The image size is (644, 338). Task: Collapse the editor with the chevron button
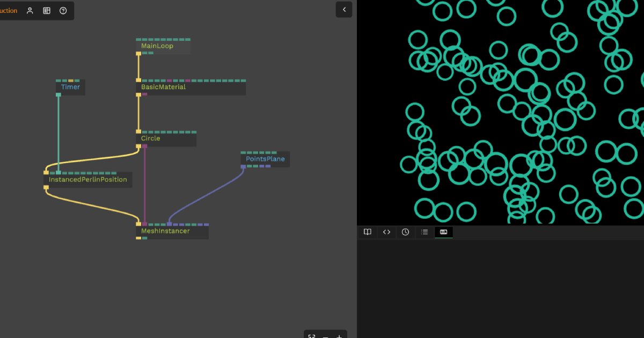coord(344,9)
